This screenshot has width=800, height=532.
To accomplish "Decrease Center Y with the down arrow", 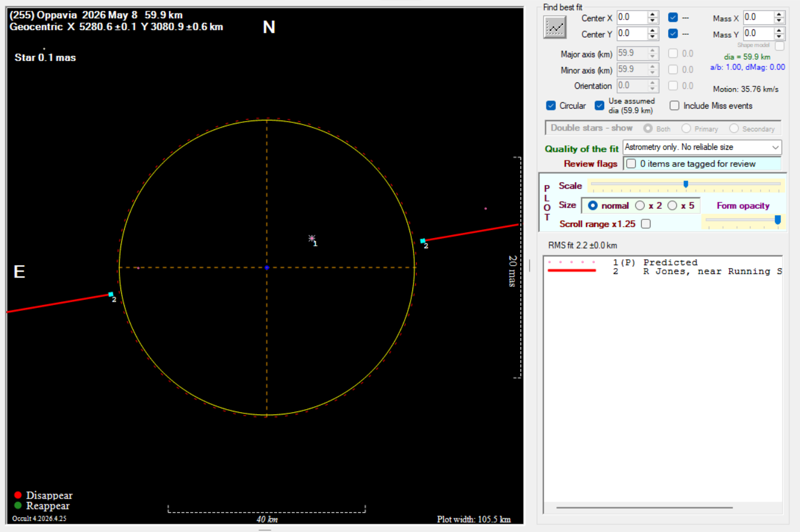I will [x=652, y=37].
